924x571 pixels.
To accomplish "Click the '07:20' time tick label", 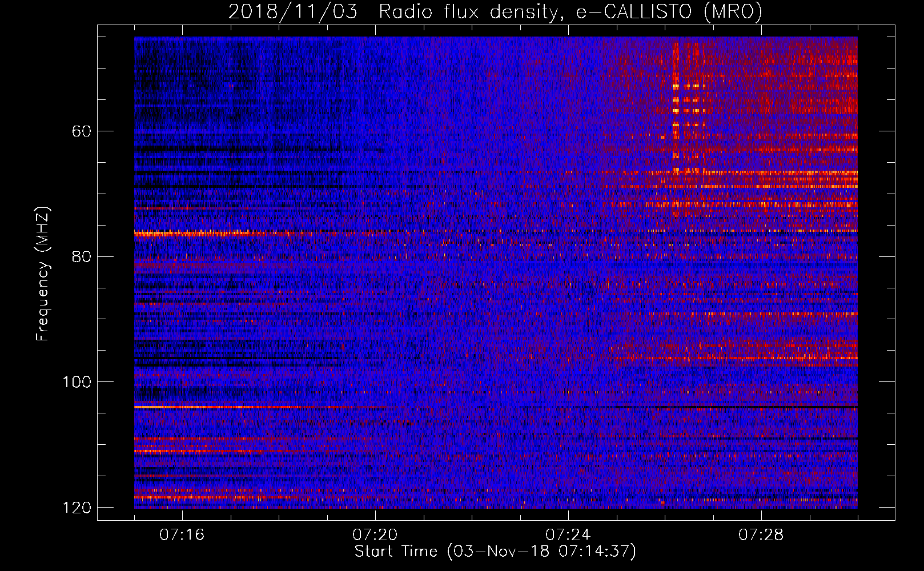I will (375, 535).
